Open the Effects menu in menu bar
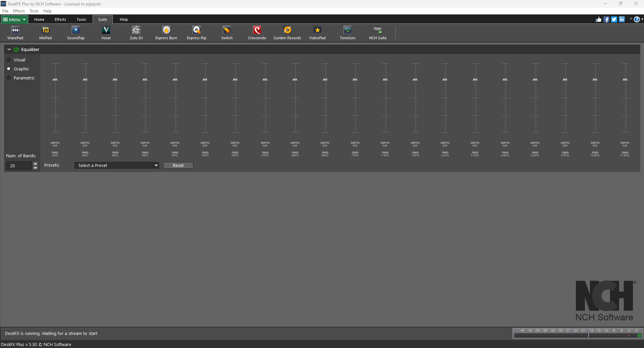 [x=19, y=11]
